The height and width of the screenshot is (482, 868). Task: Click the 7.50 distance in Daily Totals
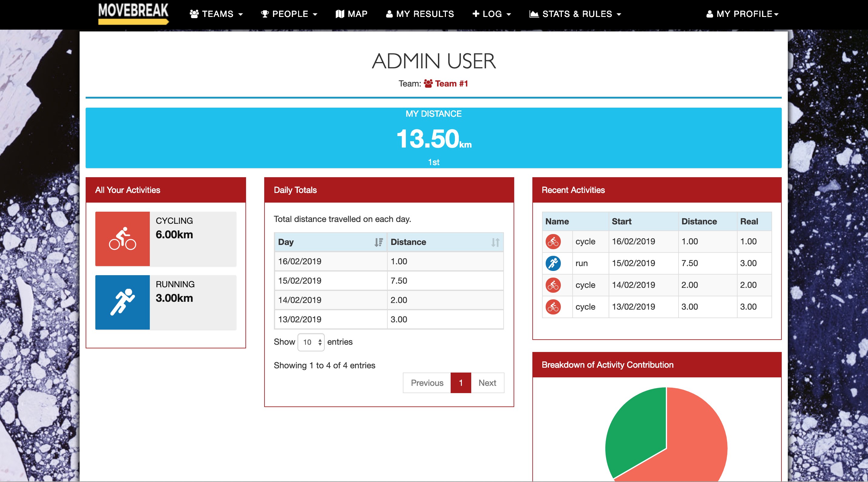(445, 281)
